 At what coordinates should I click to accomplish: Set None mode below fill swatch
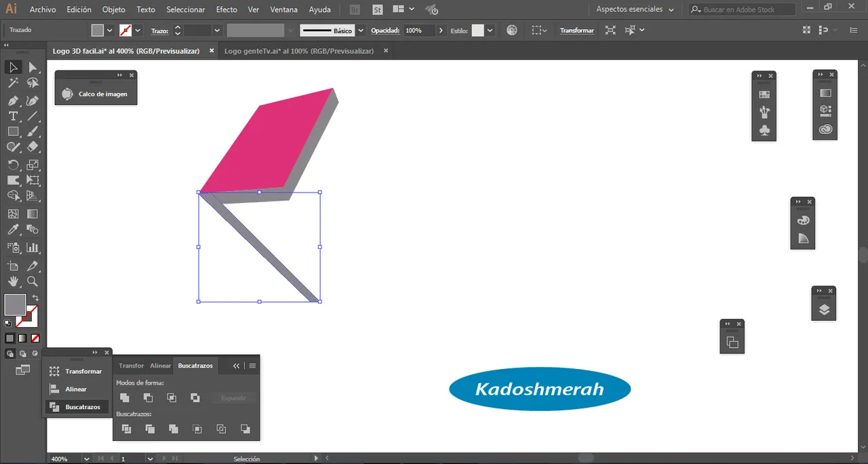(x=35, y=338)
